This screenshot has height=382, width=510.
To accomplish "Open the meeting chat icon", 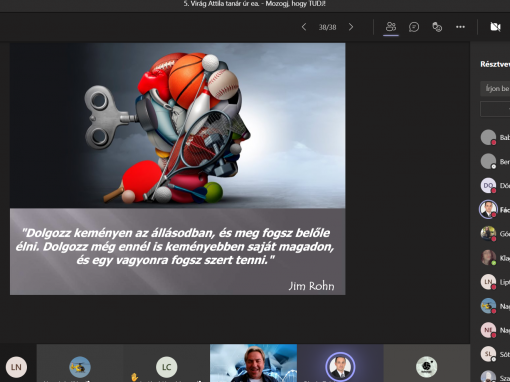I will [414, 27].
